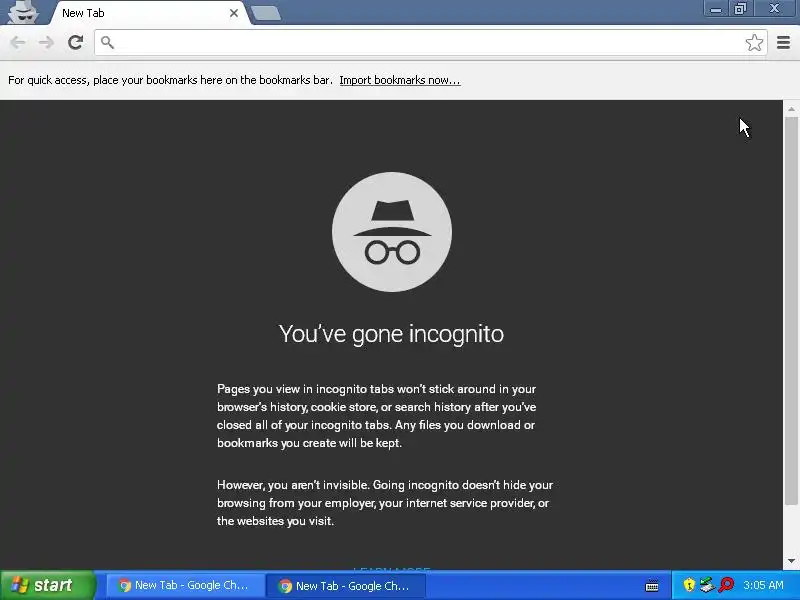Click the 'You've gone incognito' heading
800x600 pixels.
(391, 334)
